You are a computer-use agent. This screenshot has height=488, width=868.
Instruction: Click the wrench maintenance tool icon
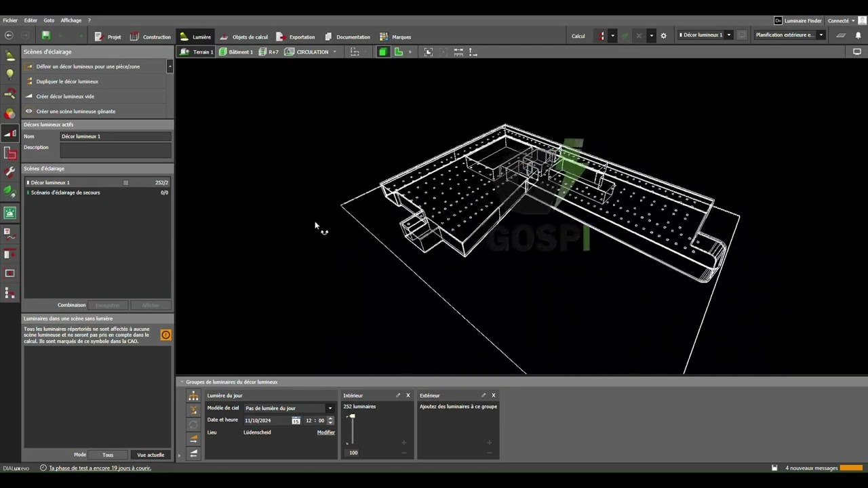pos(9,173)
